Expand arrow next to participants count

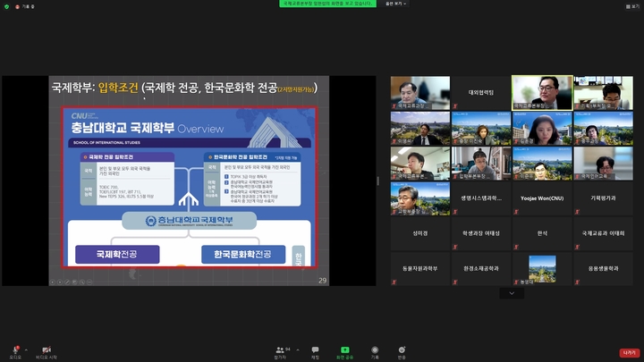coord(298,350)
